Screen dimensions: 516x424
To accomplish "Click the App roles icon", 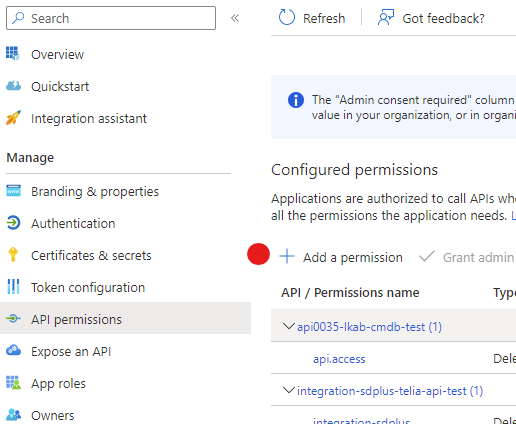I will click(13, 383).
